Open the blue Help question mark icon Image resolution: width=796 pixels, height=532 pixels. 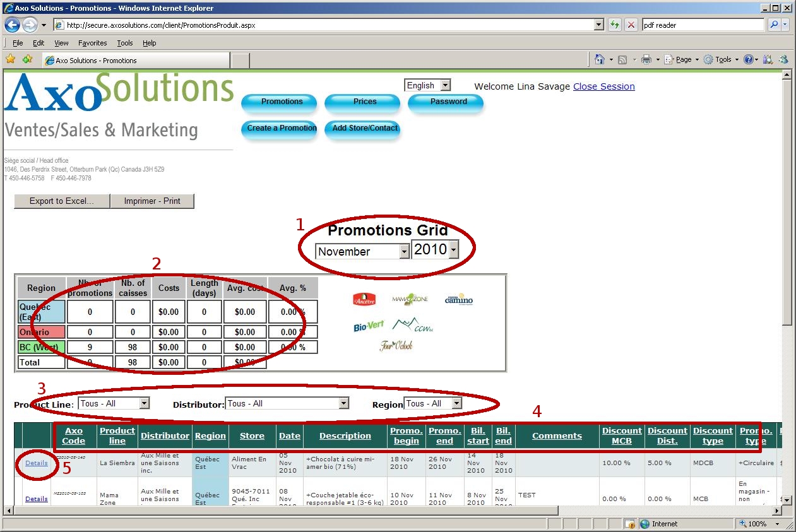tap(749, 59)
